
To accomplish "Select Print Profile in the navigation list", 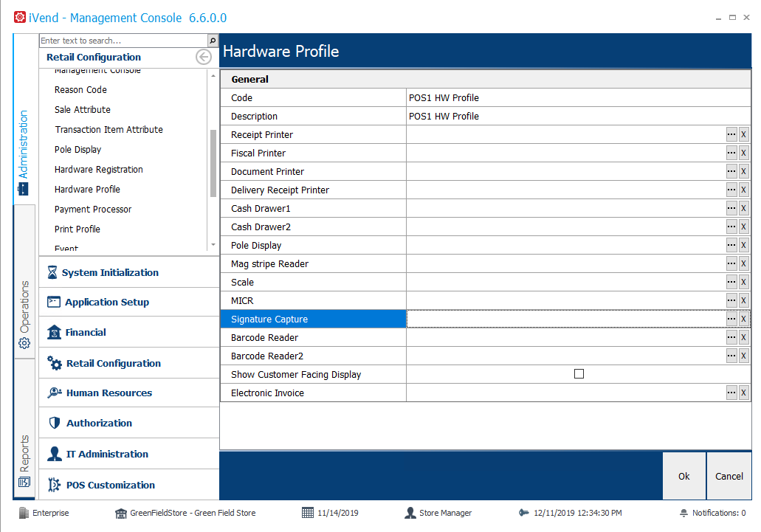I will click(x=78, y=229).
